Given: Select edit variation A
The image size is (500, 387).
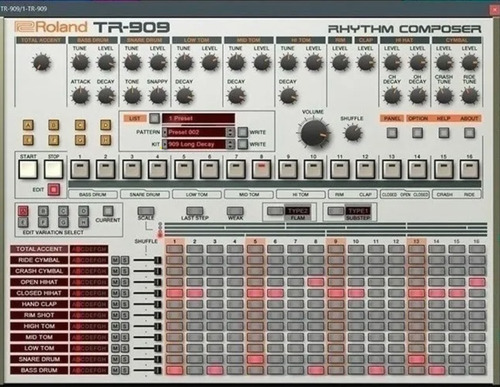Looking at the screenshot, I should point(23,211).
